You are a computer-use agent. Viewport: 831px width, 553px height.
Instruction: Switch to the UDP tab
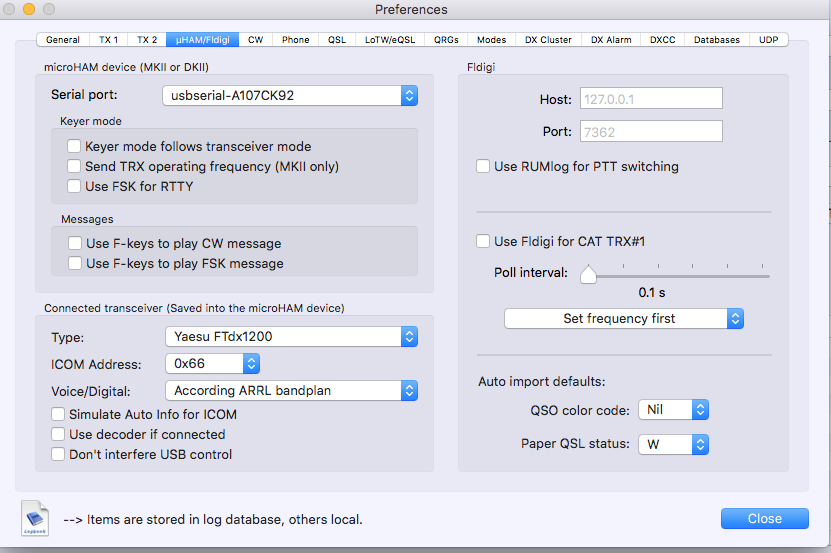[768, 40]
